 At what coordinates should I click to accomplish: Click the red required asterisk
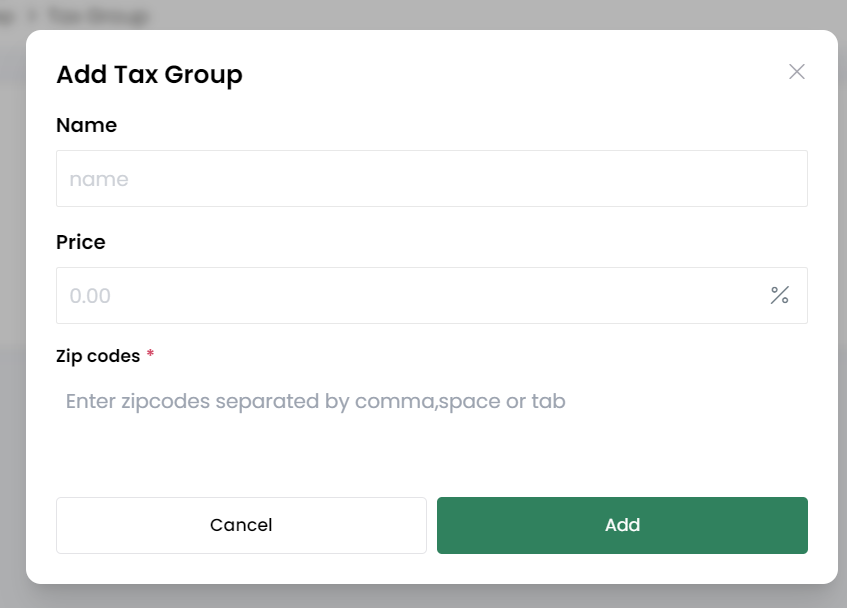(x=150, y=354)
